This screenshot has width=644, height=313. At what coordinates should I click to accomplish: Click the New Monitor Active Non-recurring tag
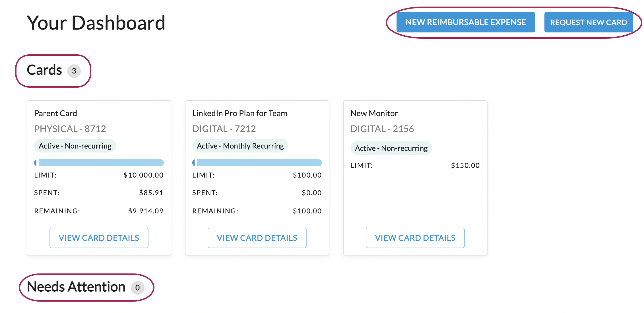click(x=391, y=148)
